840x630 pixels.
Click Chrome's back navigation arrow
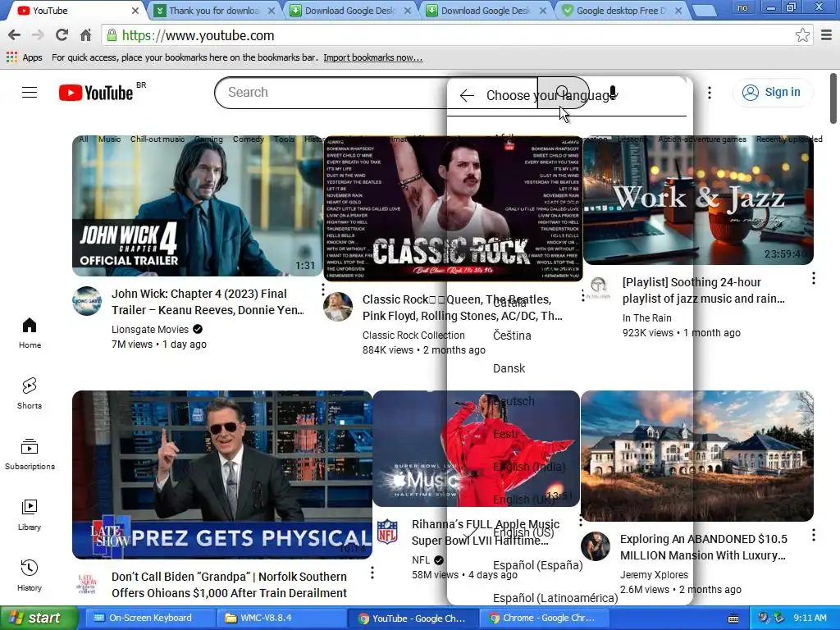tap(15, 35)
